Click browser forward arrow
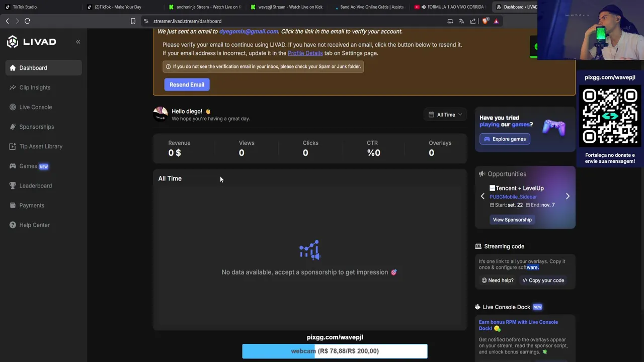 (17, 21)
